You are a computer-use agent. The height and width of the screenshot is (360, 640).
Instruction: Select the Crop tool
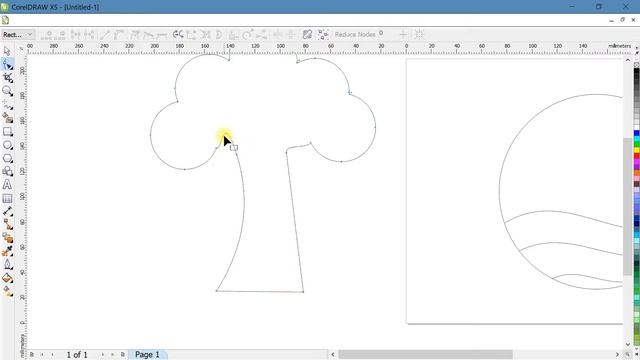(7, 78)
